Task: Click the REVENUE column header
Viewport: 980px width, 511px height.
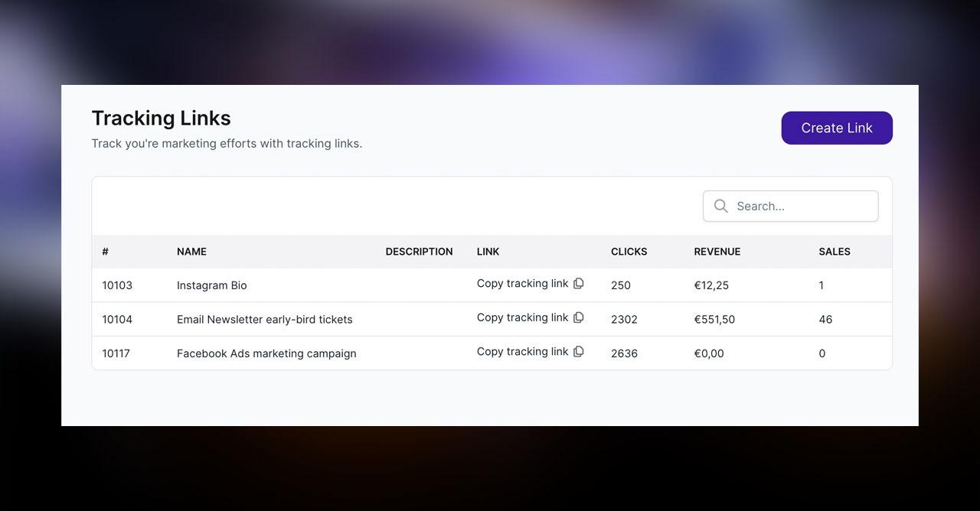Action: tap(717, 252)
